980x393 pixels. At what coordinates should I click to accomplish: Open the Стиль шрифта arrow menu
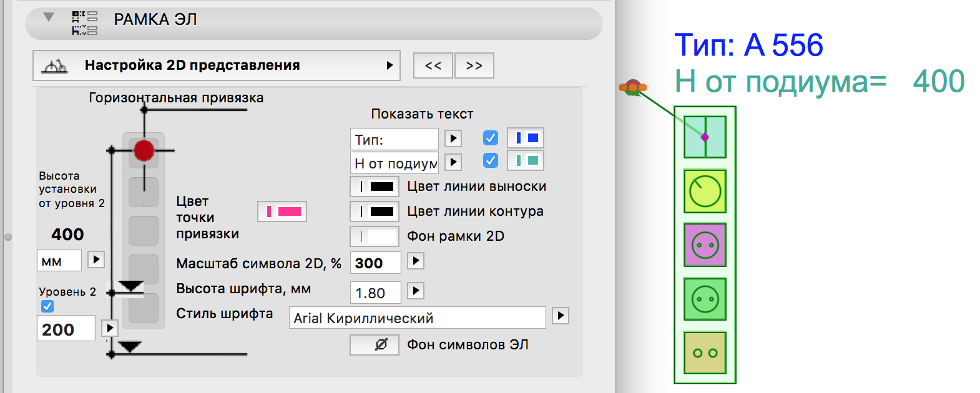point(561,316)
